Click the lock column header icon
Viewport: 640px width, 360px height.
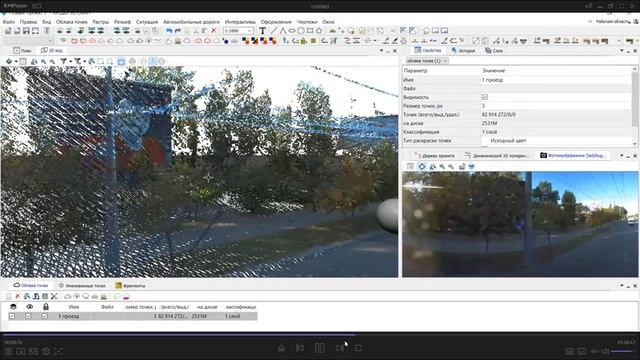(46, 307)
